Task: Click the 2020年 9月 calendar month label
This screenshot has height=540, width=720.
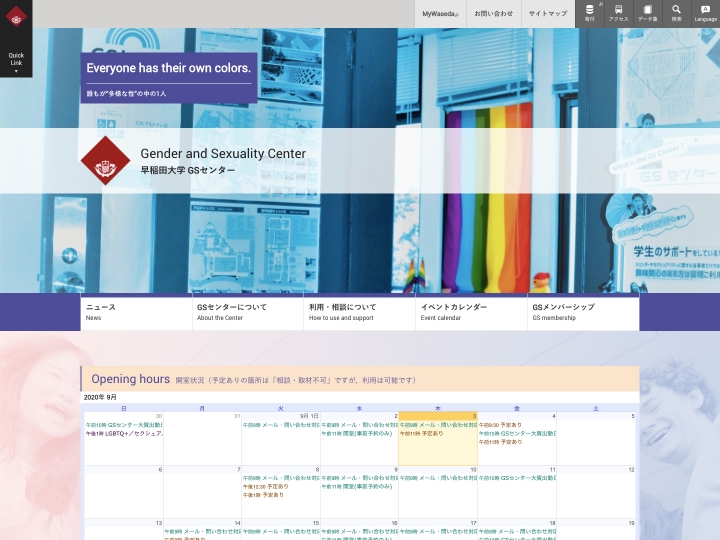Action: [x=100, y=397]
